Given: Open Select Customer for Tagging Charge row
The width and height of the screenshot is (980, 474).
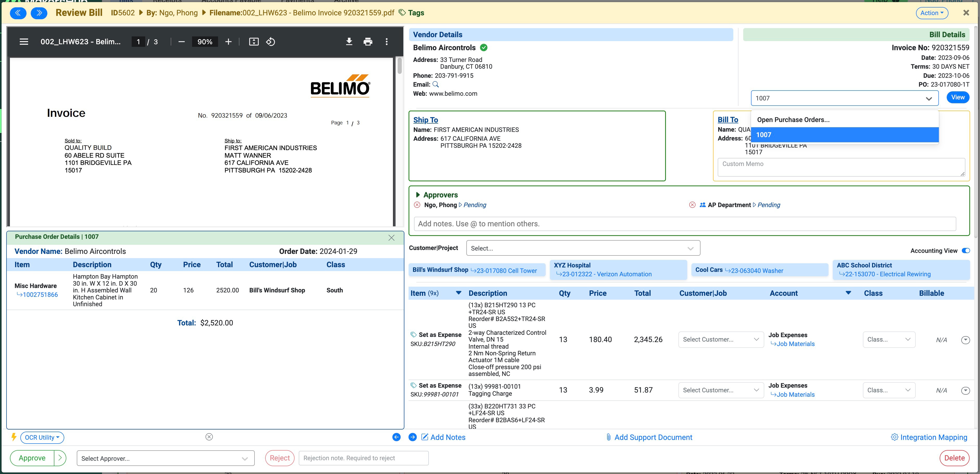Looking at the screenshot, I should (x=721, y=390).
